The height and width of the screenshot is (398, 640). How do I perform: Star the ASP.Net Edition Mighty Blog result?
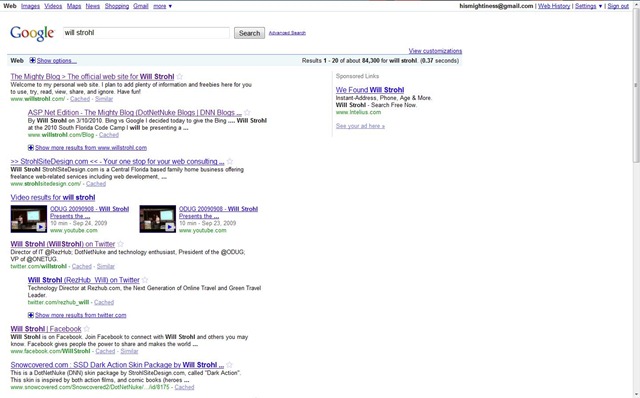tap(247, 112)
